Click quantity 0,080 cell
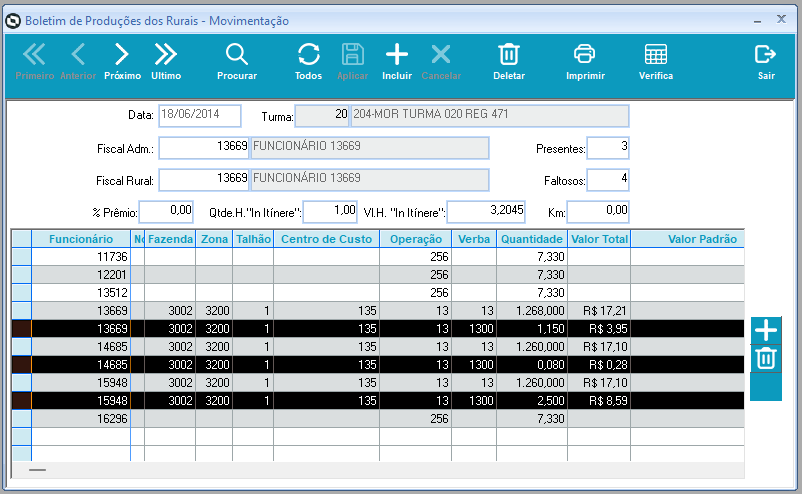Screen dimensions: 802x494 531,365
